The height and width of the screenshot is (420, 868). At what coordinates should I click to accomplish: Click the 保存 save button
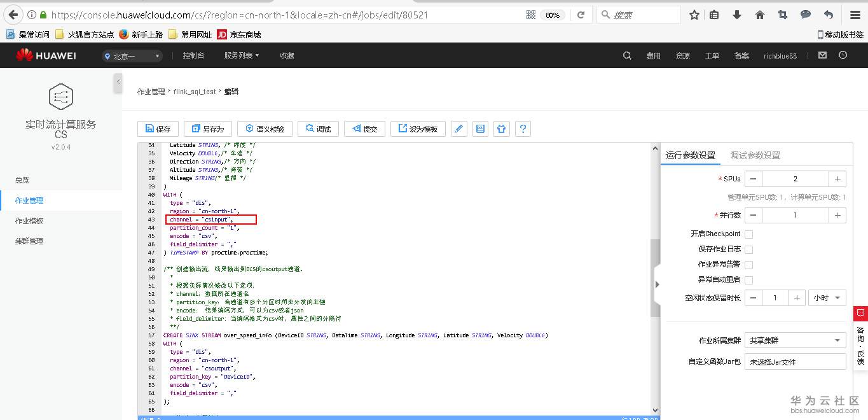(x=158, y=129)
